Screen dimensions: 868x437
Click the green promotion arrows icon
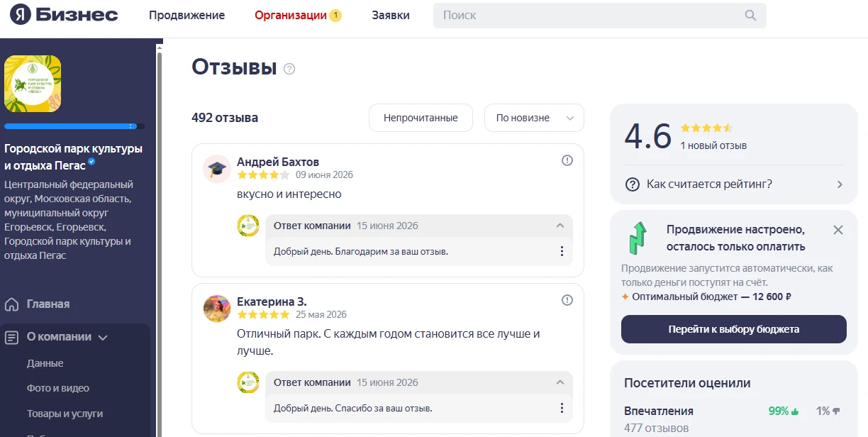click(638, 238)
